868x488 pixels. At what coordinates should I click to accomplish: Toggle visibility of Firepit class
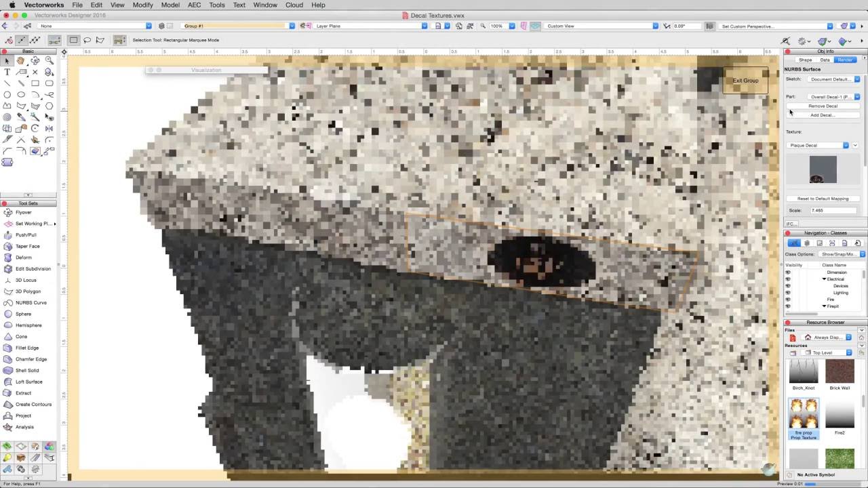pyautogui.click(x=788, y=306)
